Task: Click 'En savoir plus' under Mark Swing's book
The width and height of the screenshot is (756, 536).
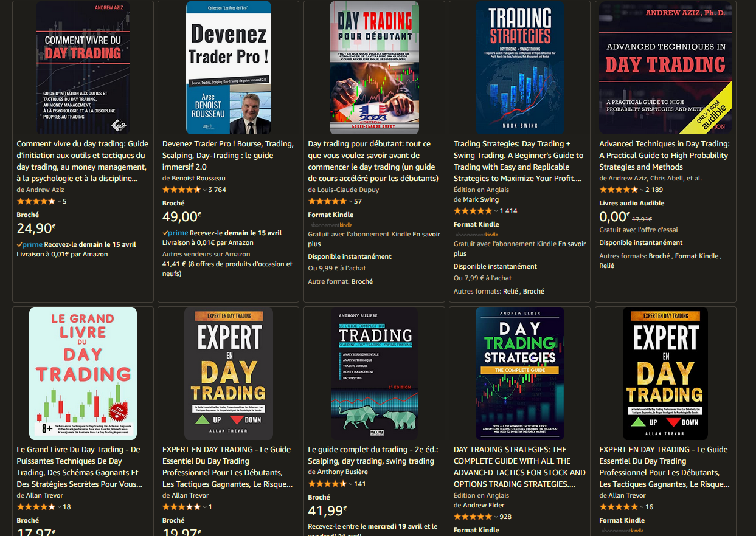Action: point(520,249)
